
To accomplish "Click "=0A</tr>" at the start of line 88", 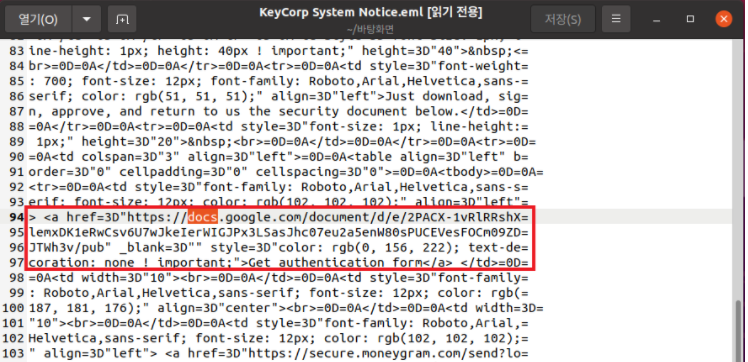I will pos(59,127).
